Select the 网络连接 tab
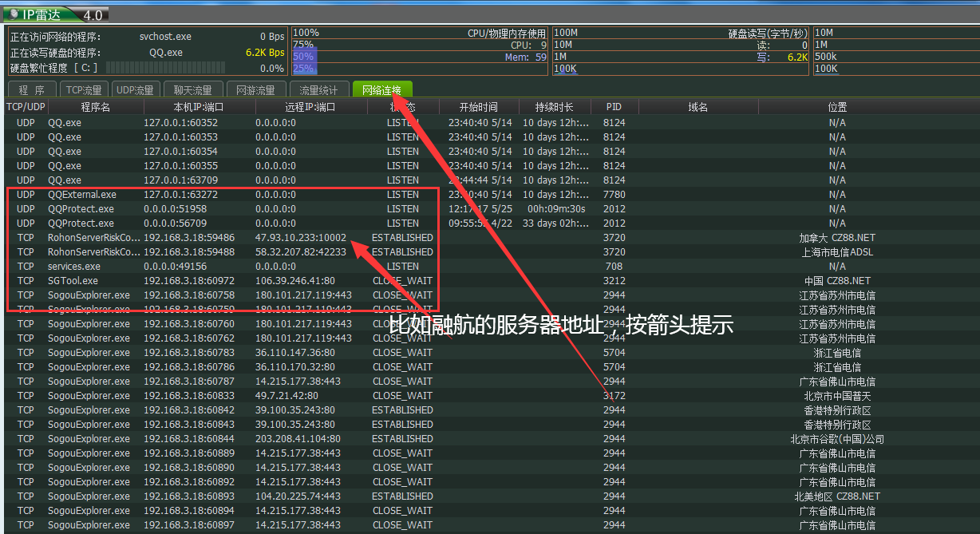The width and height of the screenshot is (980, 534). click(x=381, y=90)
